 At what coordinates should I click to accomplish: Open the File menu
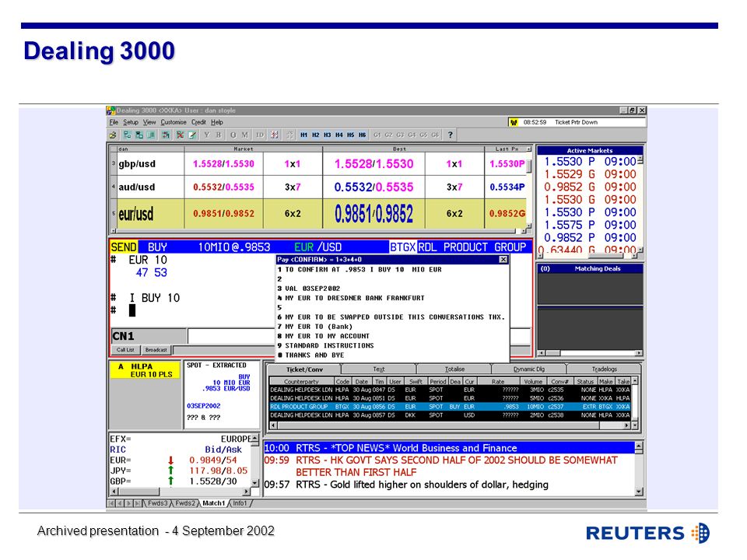[114, 122]
